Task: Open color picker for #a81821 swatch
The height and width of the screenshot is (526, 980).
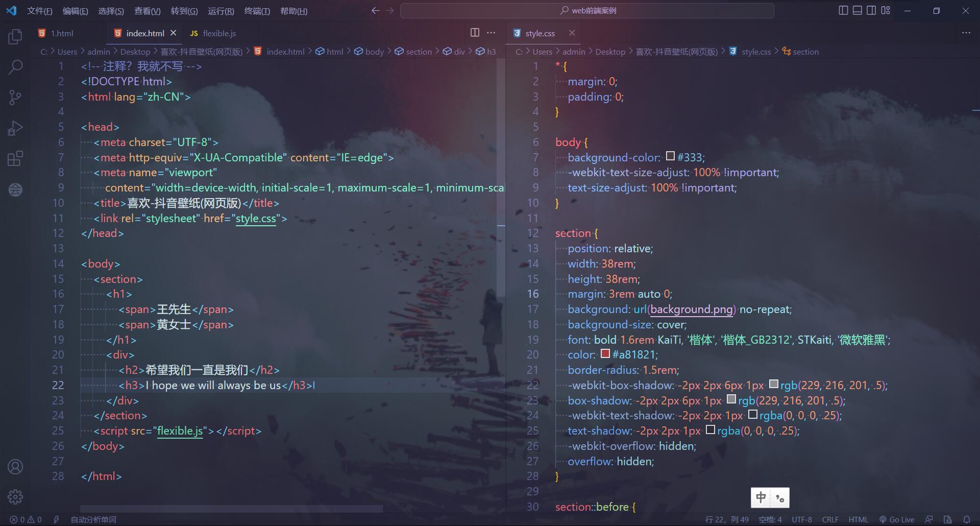Action: point(605,353)
